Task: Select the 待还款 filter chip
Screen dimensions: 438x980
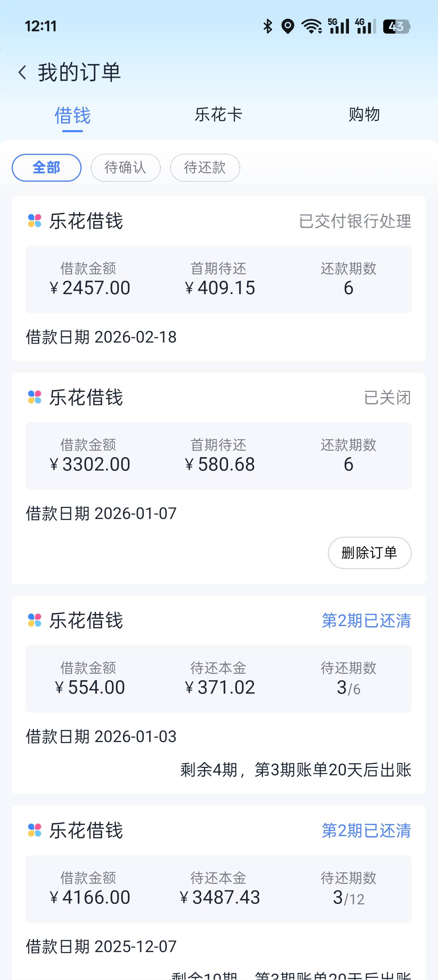Action: tap(205, 167)
